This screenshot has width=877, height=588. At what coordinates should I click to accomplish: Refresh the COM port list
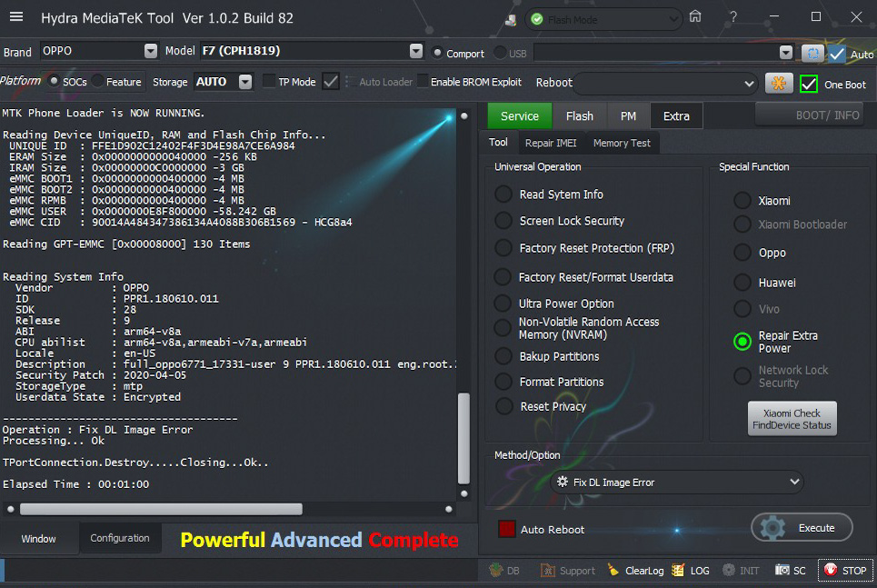pos(812,53)
